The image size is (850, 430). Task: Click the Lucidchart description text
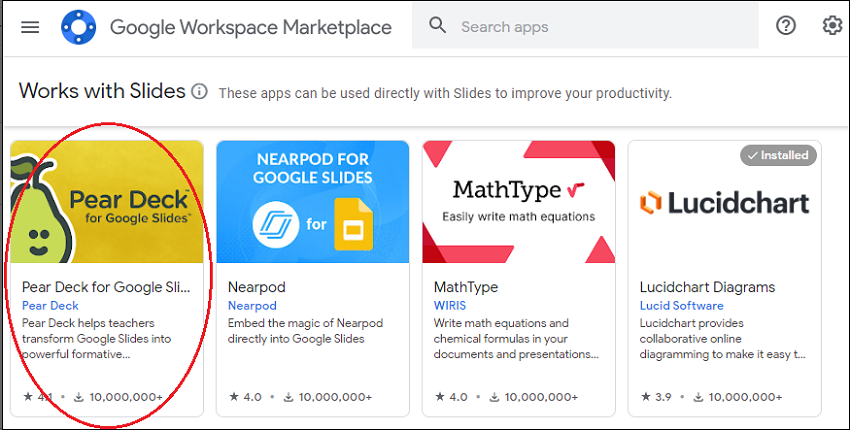coord(723,339)
